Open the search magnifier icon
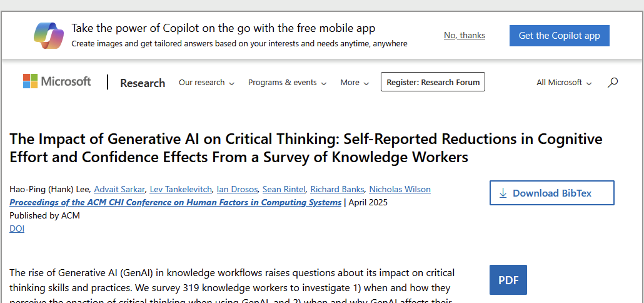The width and height of the screenshot is (644, 303). [613, 82]
